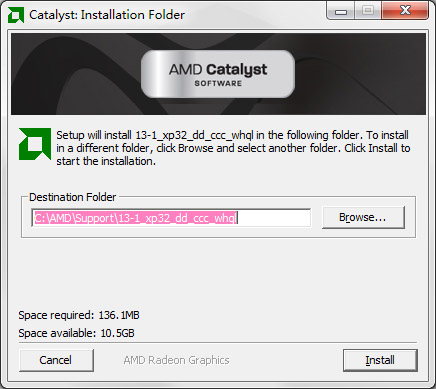The width and height of the screenshot is (436, 389).
Task: Click the AMD icon in the title bar
Action: pyautogui.click(x=16, y=15)
